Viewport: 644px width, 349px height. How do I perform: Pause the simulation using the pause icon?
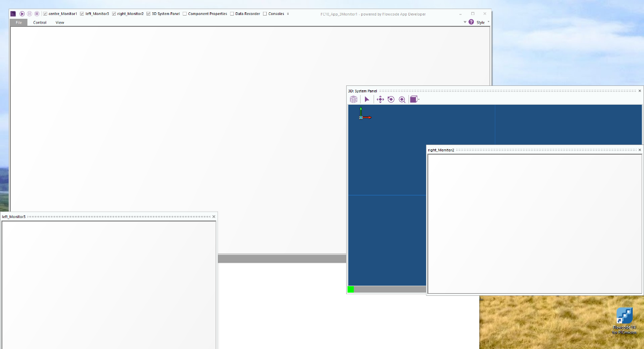tap(28, 13)
